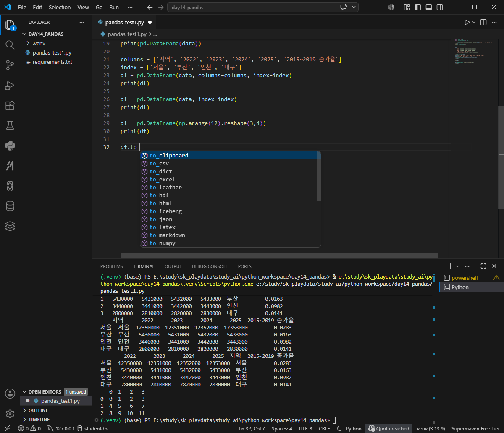Open the Selection menu
The height and width of the screenshot is (433, 504).
click(60, 7)
